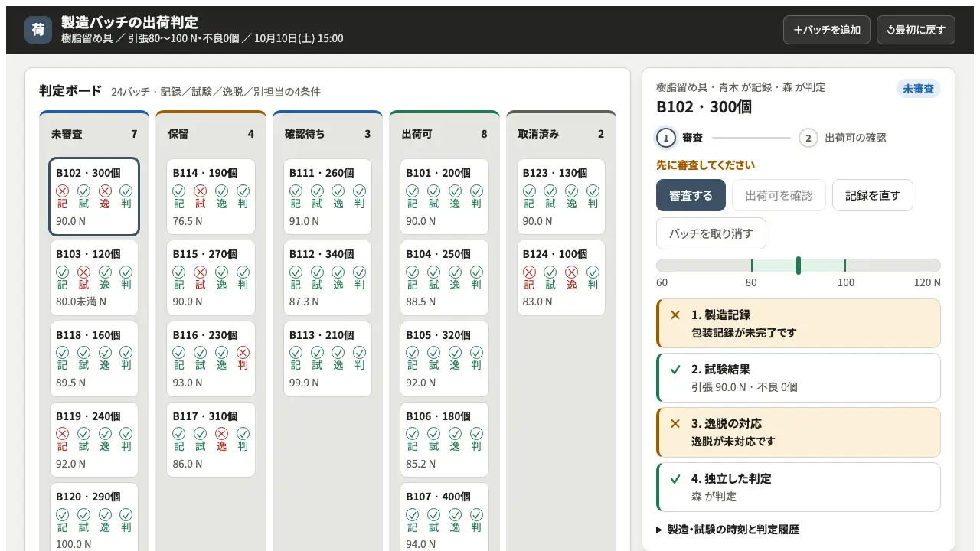Image resolution: width=980 pixels, height=551 pixels.
Task: Click the red 試 fail icon on B114 card
Action: (x=201, y=191)
